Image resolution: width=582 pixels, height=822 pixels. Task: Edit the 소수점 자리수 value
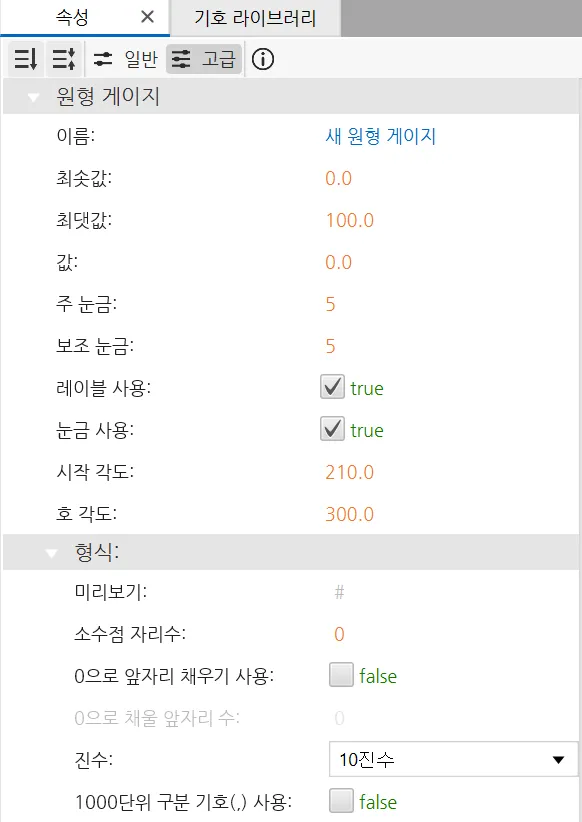click(x=339, y=634)
